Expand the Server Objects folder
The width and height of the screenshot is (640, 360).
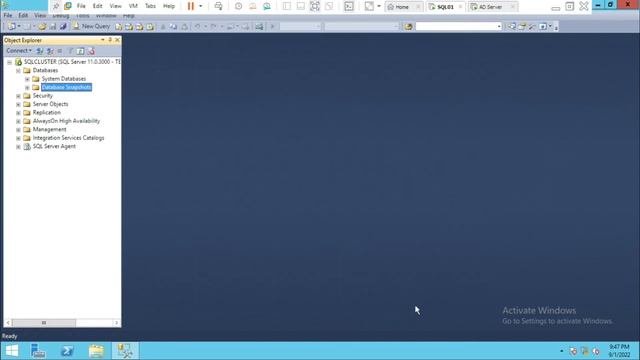[18, 104]
